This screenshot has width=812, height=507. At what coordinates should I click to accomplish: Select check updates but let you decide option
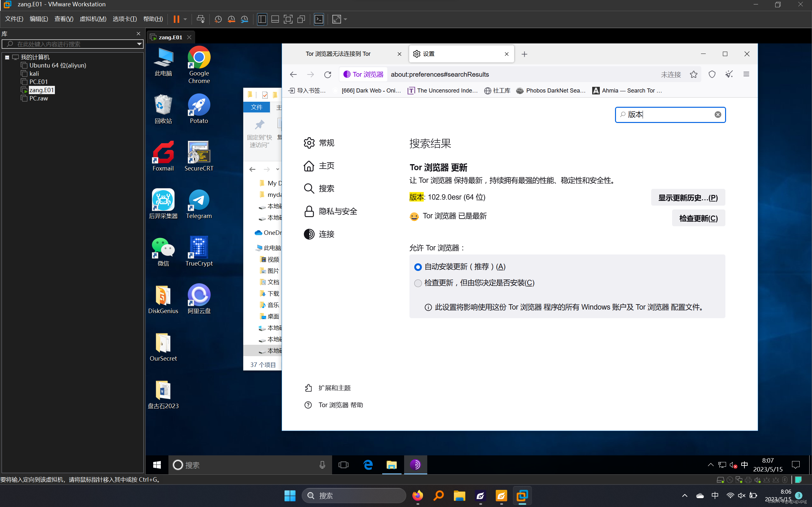point(418,283)
